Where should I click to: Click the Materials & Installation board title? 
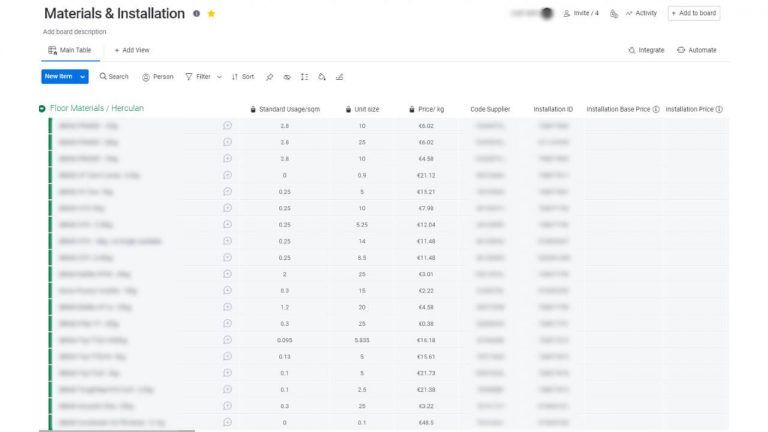(115, 14)
